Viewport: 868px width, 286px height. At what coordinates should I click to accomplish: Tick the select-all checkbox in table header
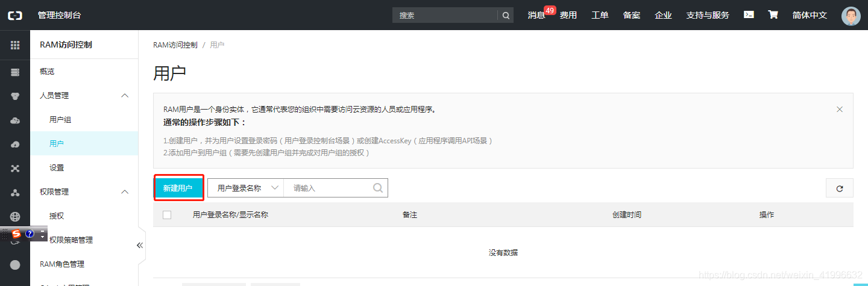(167, 214)
